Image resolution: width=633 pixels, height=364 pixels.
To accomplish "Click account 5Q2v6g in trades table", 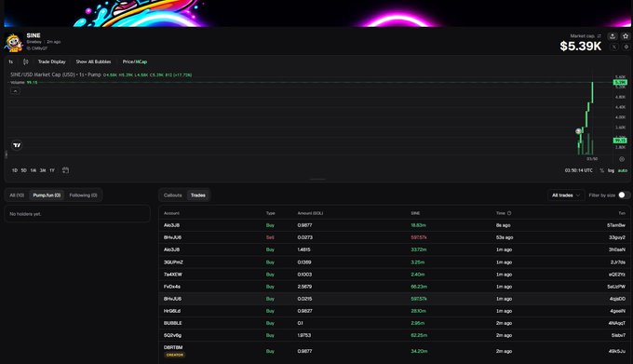I will 172,335.
